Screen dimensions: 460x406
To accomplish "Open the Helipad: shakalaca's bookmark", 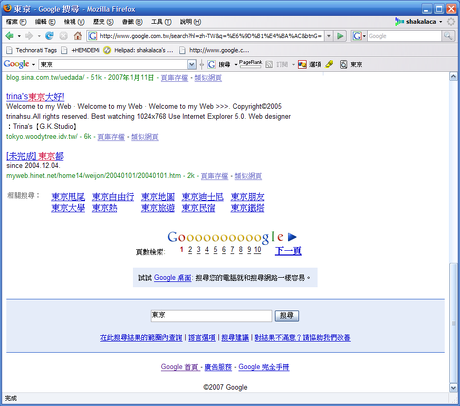I will (139, 50).
